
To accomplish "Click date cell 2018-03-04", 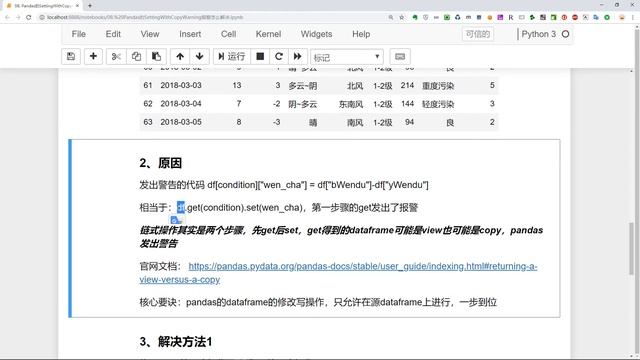I will point(181,104).
